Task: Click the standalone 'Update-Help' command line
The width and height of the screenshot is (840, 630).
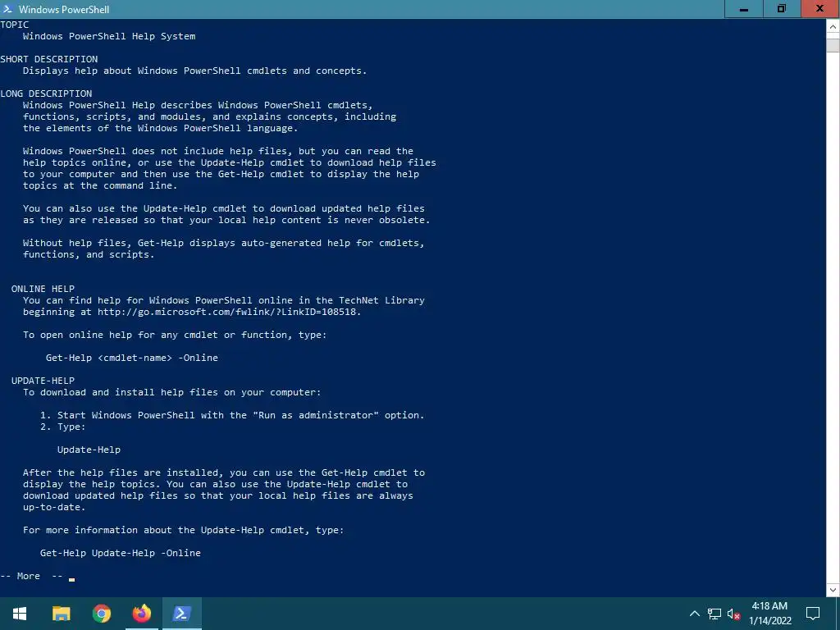Action: (89, 450)
